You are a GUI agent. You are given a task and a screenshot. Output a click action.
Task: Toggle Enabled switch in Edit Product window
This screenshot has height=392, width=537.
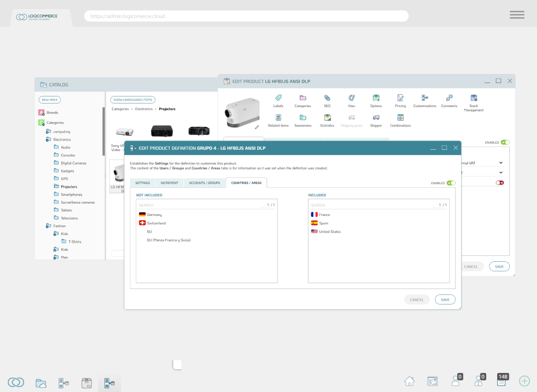pos(505,142)
